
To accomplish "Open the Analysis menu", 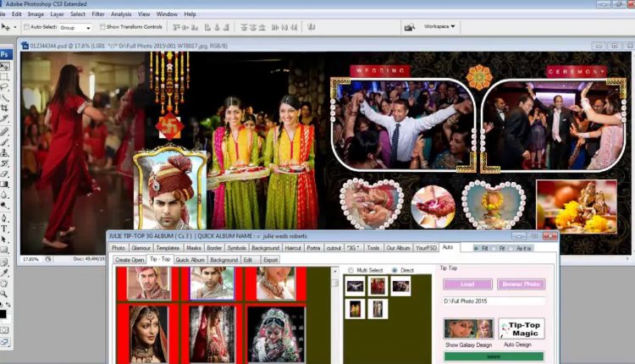I will (x=121, y=14).
